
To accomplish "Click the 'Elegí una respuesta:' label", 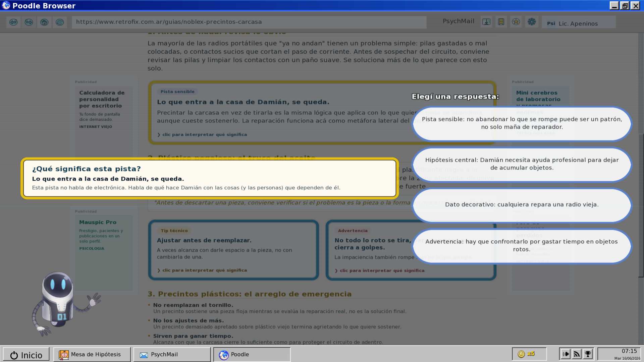I will (x=455, y=97).
